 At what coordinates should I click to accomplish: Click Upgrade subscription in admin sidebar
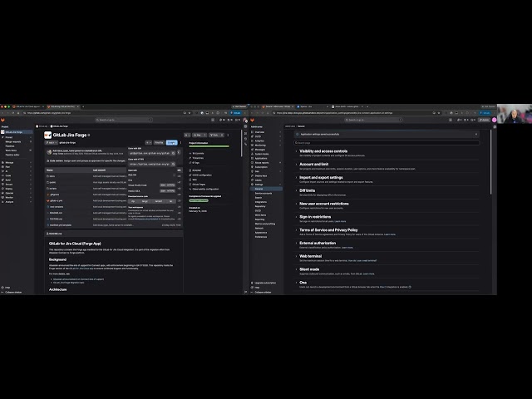click(265, 283)
